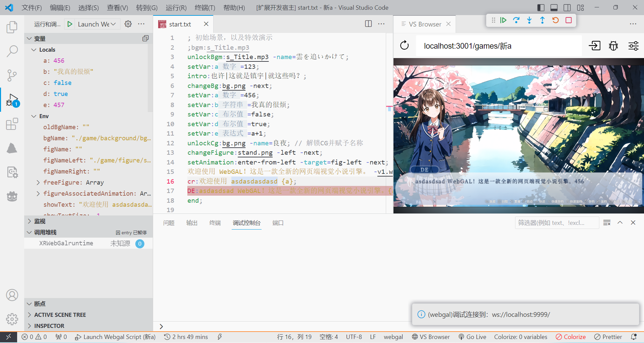This screenshot has height=343, width=644.
Task: Open the Run and Debug view
Action: tap(12, 100)
